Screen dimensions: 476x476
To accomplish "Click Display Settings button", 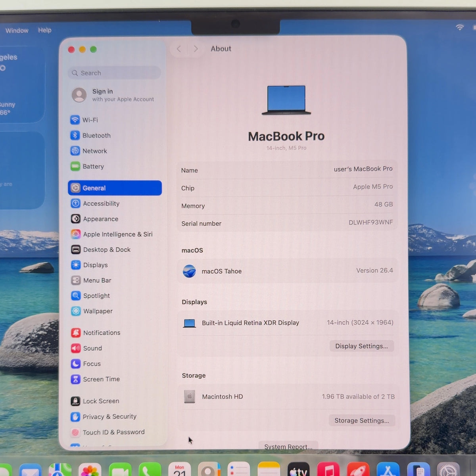I will [x=362, y=346].
